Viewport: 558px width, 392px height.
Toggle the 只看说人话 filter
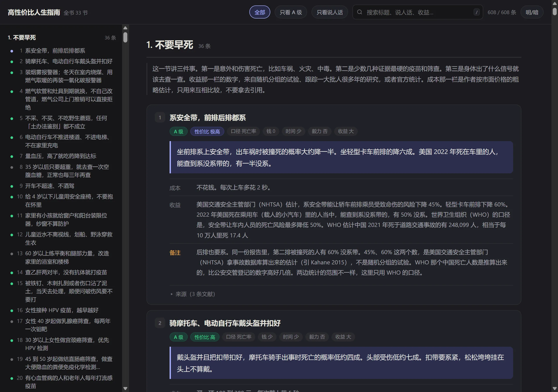[330, 12]
